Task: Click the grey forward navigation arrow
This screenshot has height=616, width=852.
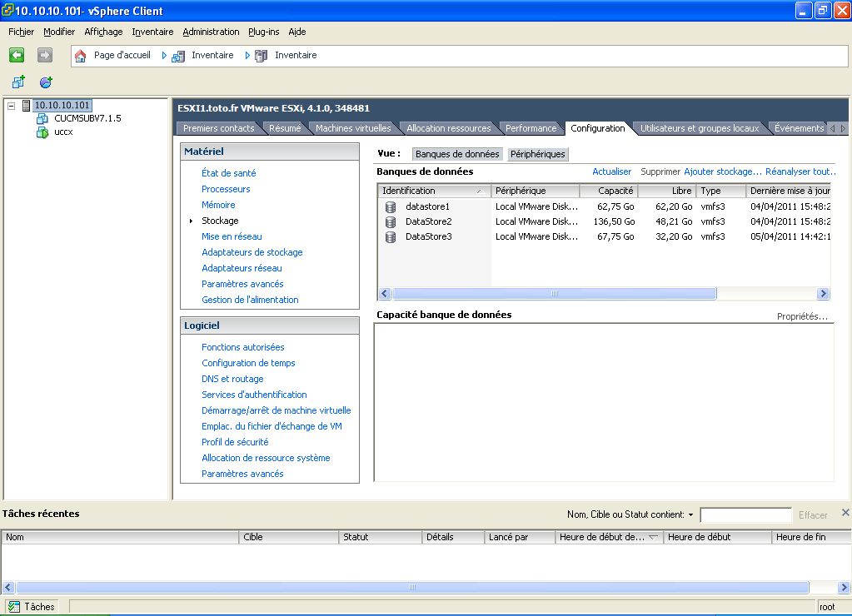Action: click(x=44, y=55)
